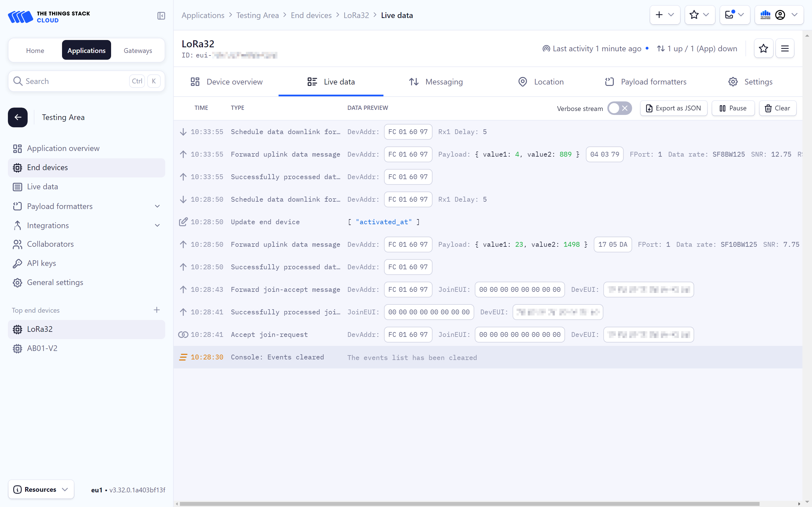Bookmark the application with the star button

694,15
